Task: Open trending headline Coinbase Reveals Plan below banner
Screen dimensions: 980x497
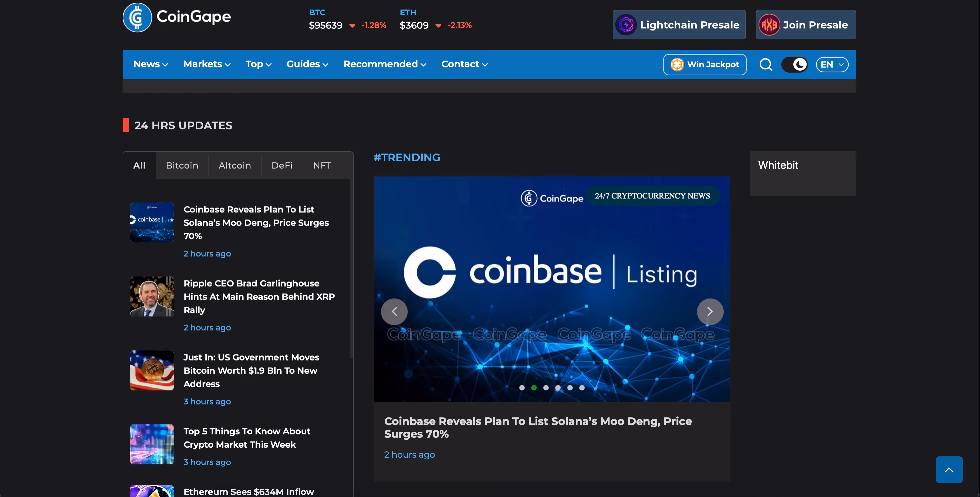Action: (538, 427)
